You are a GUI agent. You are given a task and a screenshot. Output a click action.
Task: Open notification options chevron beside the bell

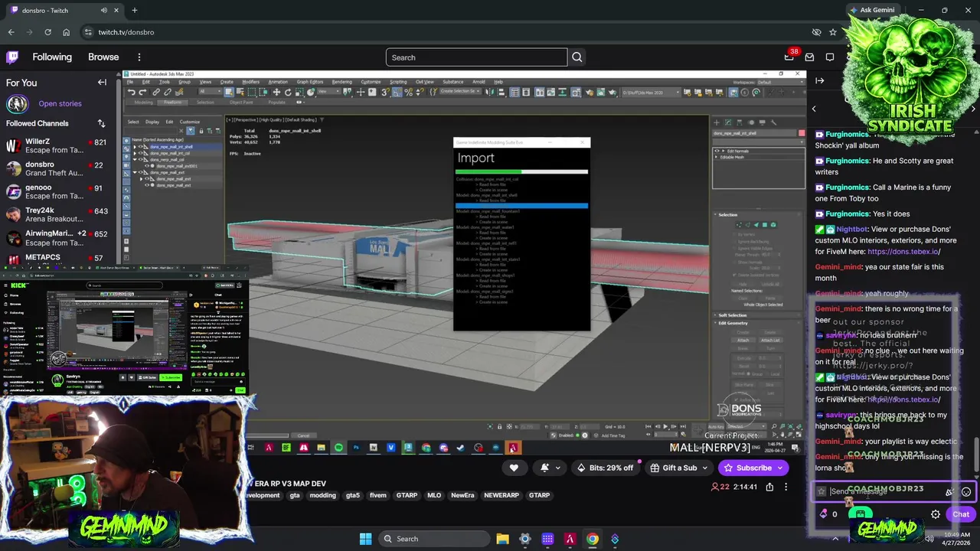click(x=557, y=468)
